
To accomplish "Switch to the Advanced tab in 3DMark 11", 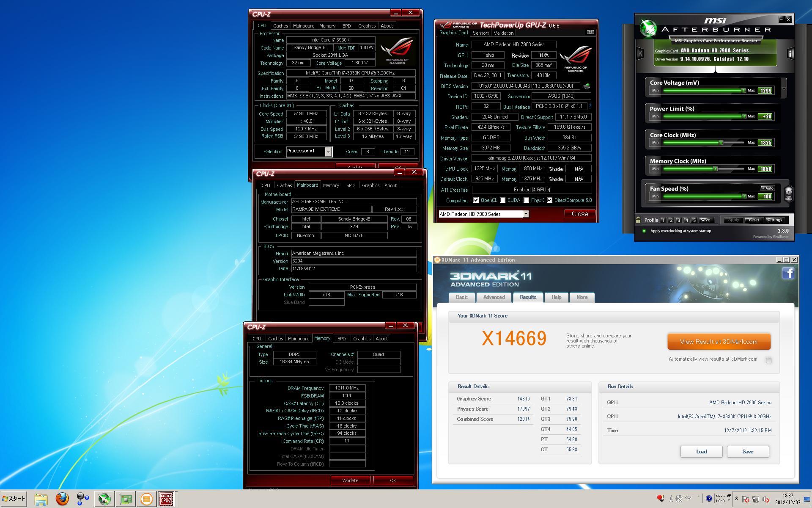I will click(x=494, y=297).
